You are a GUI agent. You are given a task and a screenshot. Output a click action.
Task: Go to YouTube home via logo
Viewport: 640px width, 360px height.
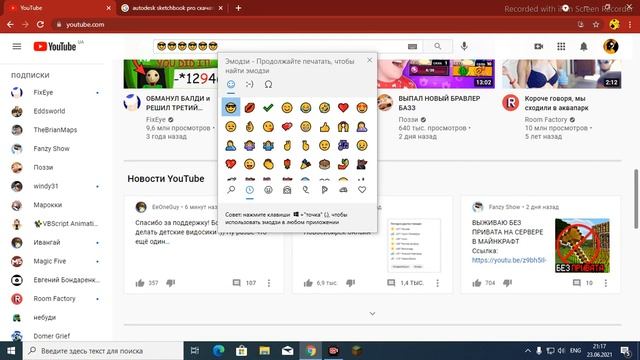tap(55, 47)
